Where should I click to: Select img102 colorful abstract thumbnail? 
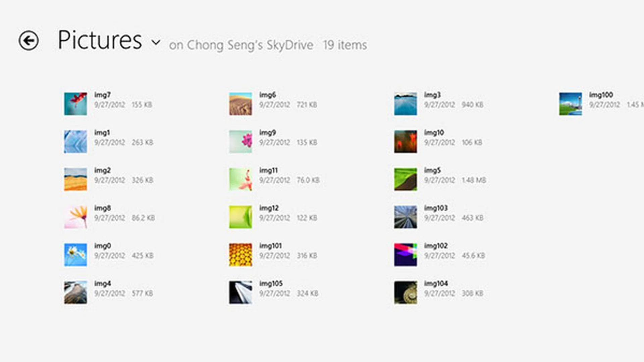406,255
